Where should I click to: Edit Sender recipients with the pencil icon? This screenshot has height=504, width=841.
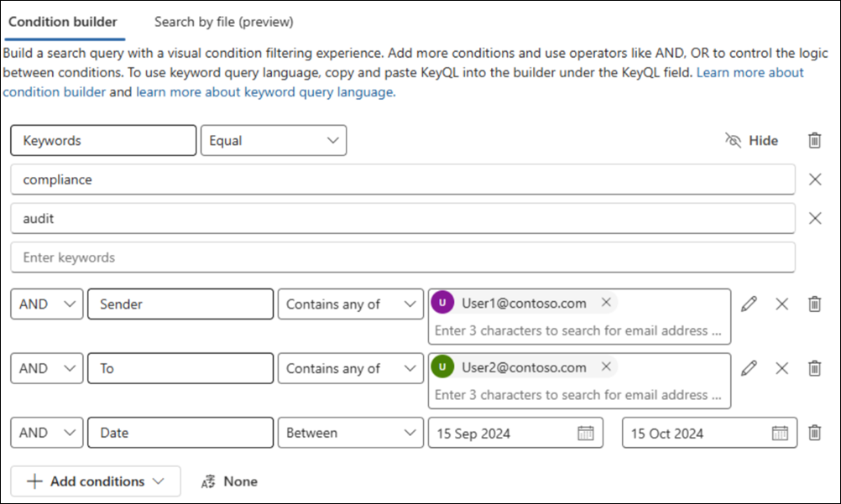pos(750,304)
